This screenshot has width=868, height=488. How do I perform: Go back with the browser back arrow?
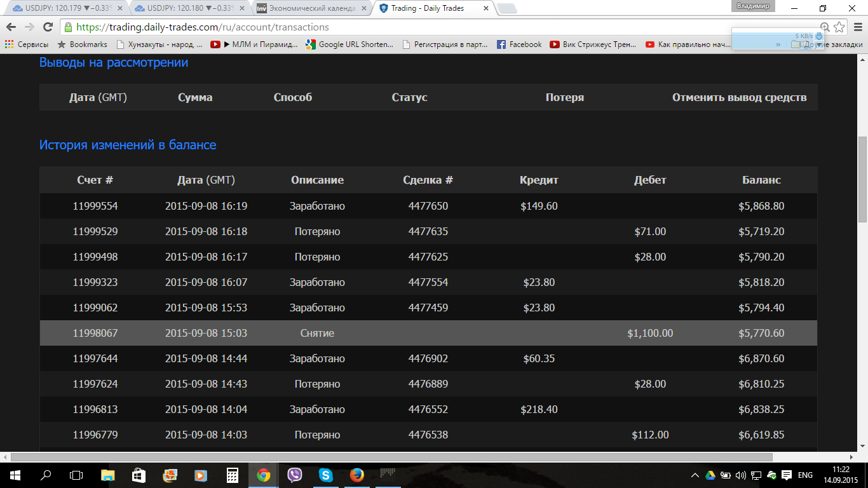(11, 27)
